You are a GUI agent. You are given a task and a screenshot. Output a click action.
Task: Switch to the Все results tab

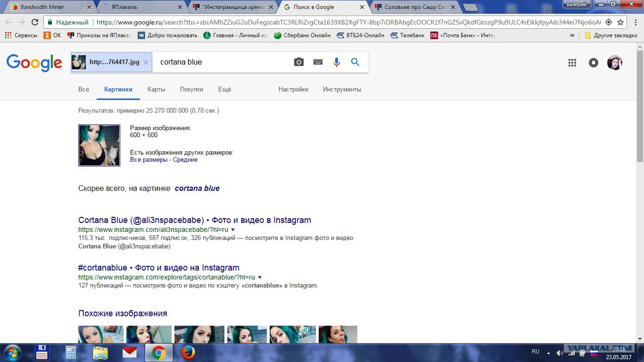click(84, 90)
